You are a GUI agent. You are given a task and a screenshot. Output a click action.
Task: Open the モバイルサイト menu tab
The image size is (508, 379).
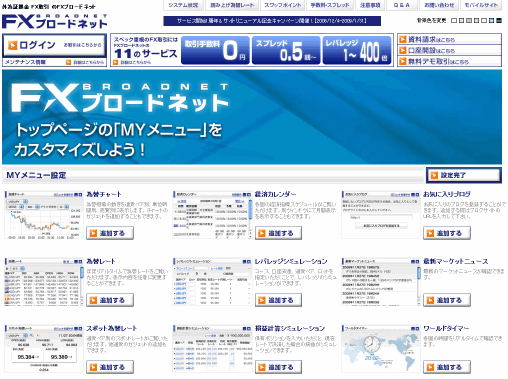[481, 5]
